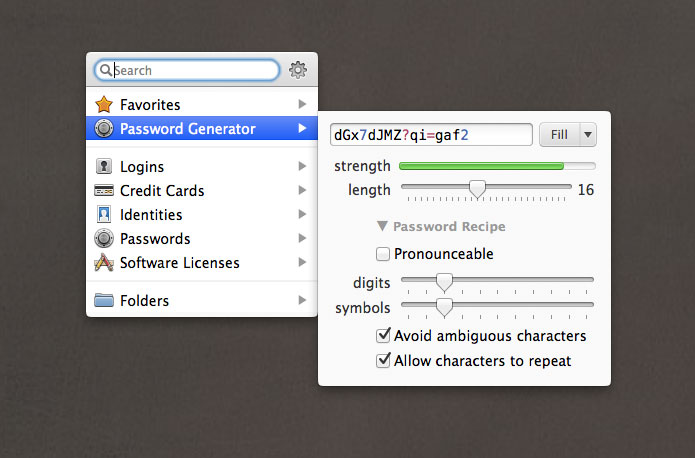Viewport: 695px width, 458px height.
Task: Uncheck Allow characters to repeat
Action: 383,360
